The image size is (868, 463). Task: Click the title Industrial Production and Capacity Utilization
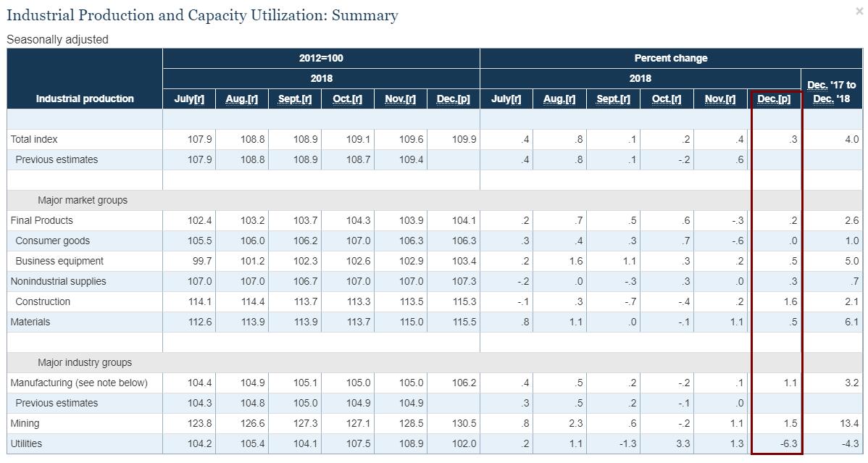(202, 15)
